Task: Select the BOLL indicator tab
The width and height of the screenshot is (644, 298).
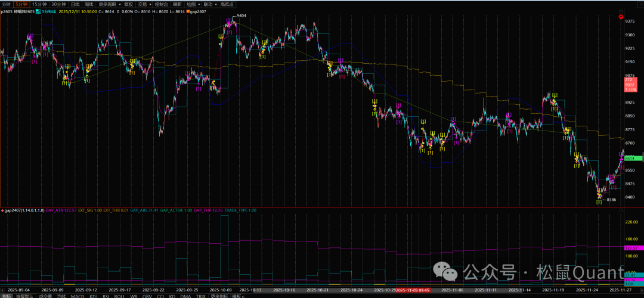Action: pos(119,296)
